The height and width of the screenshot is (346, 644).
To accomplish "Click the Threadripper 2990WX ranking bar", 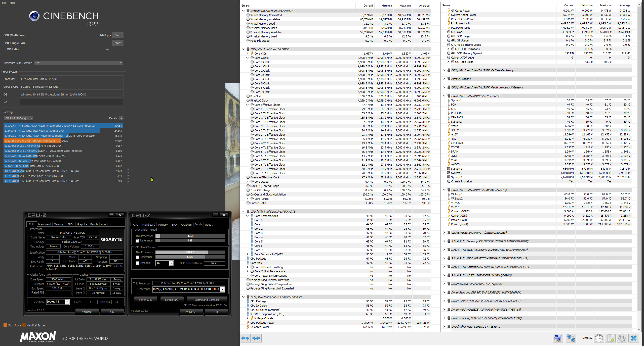I will tap(63, 126).
